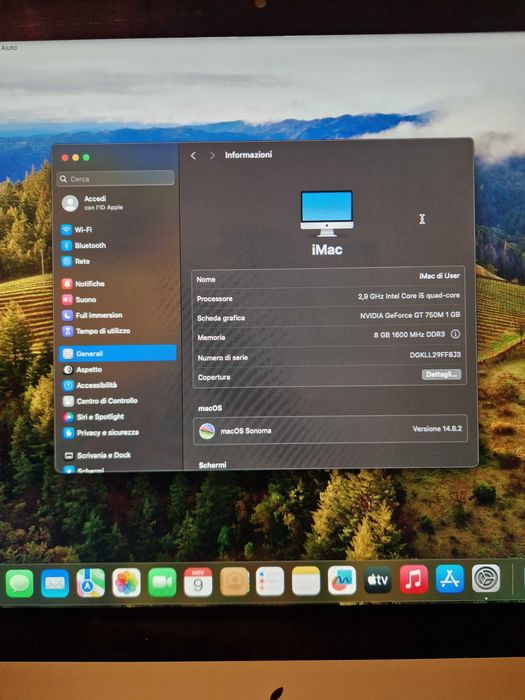
Task: Click the iMac di User name field
Action: (x=439, y=276)
